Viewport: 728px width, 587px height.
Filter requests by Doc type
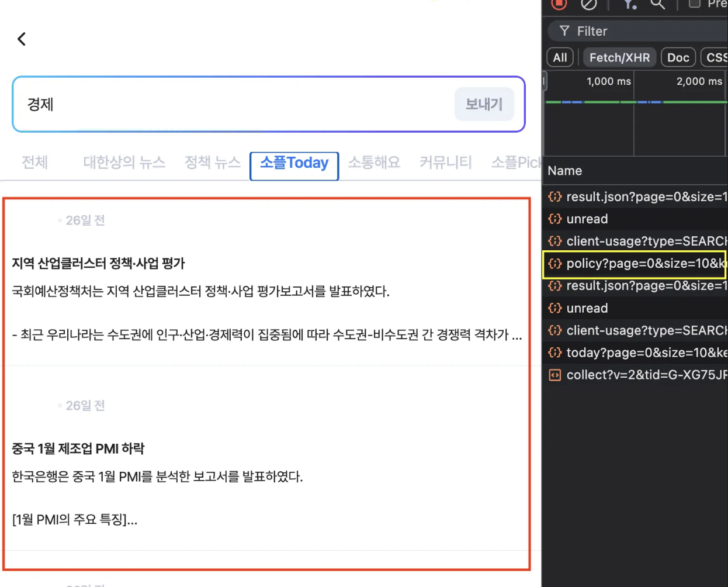click(x=678, y=57)
